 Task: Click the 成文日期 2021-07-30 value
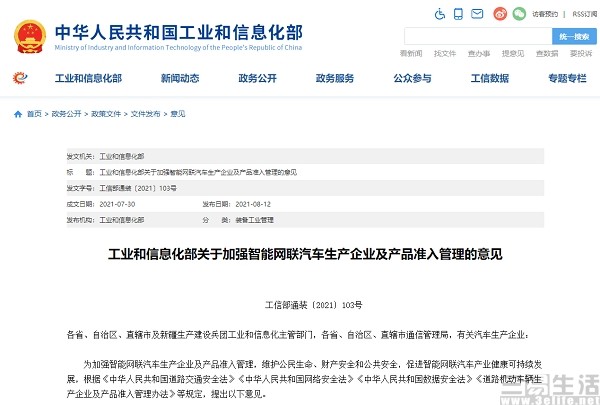(117, 204)
